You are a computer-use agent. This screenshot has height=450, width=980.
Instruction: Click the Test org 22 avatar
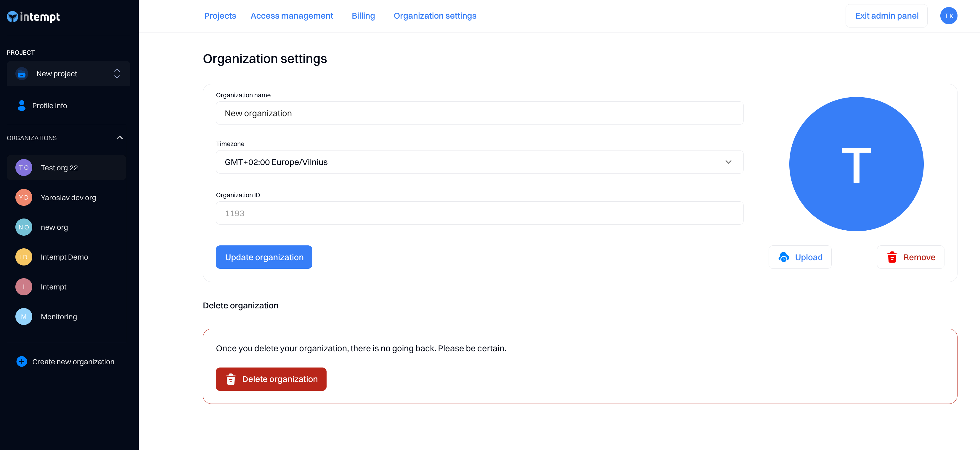[x=24, y=168]
